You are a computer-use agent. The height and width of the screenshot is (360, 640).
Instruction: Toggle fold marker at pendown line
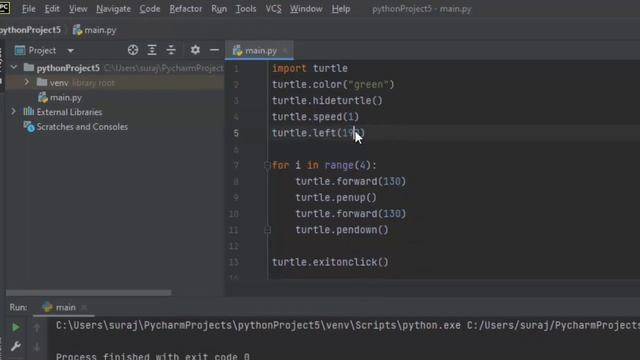267,230
